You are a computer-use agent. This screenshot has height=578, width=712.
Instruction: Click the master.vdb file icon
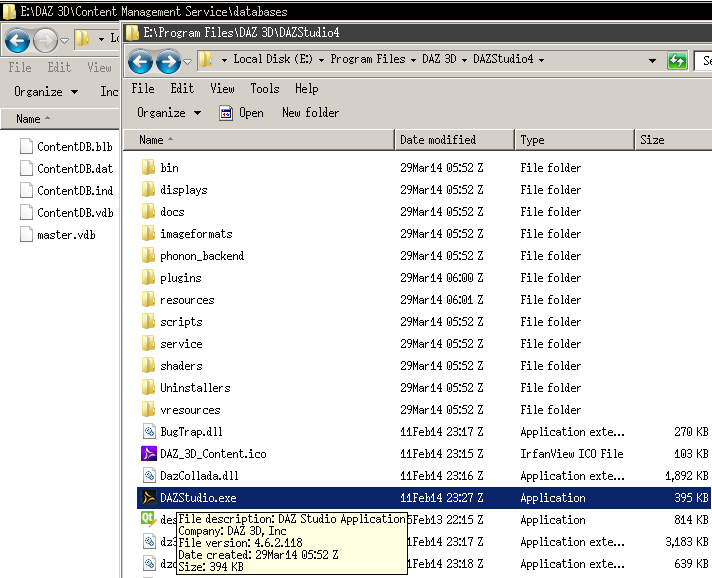(26, 234)
